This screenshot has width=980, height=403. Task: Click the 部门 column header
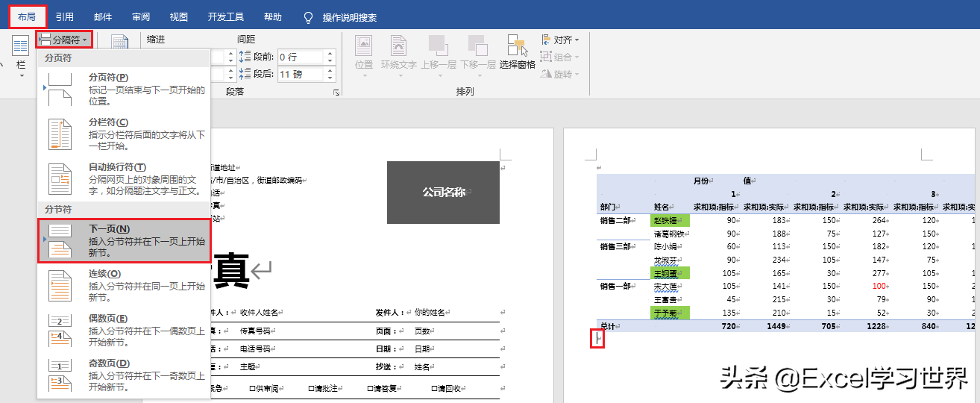pyautogui.click(x=609, y=207)
